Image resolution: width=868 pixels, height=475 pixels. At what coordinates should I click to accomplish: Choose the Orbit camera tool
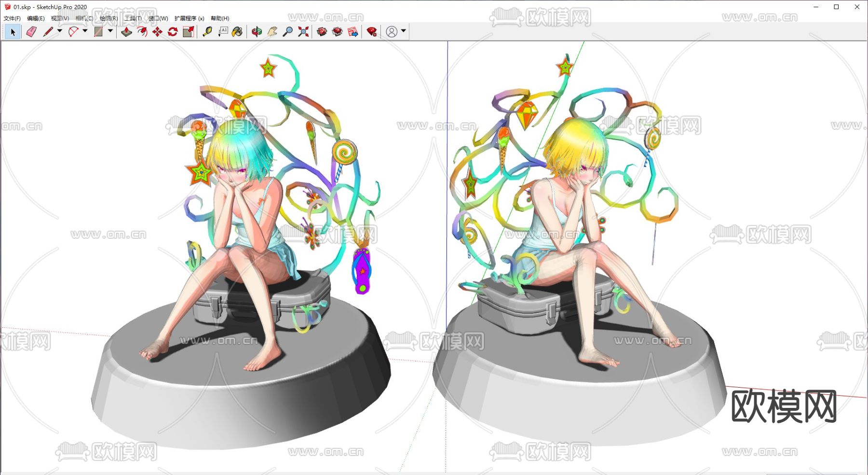(257, 32)
